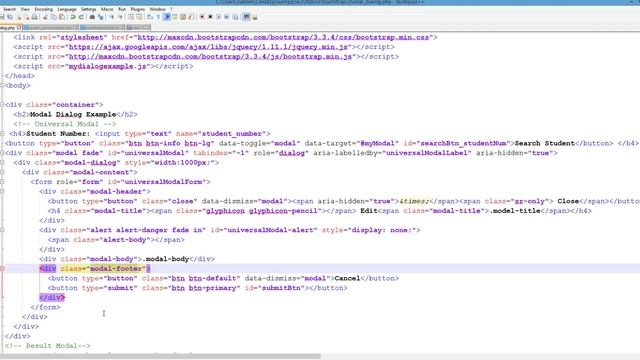
Task: Click the "submitBtn" id value
Action: coord(281,288)
